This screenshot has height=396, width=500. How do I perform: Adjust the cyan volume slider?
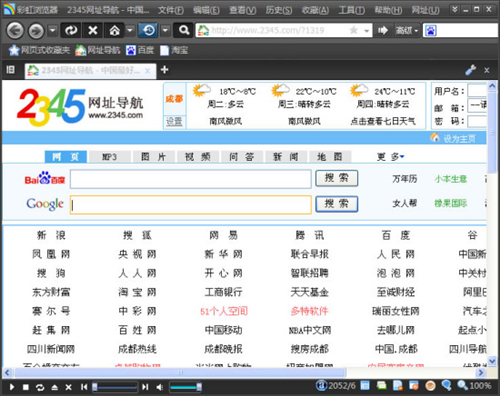coord(185,387)
